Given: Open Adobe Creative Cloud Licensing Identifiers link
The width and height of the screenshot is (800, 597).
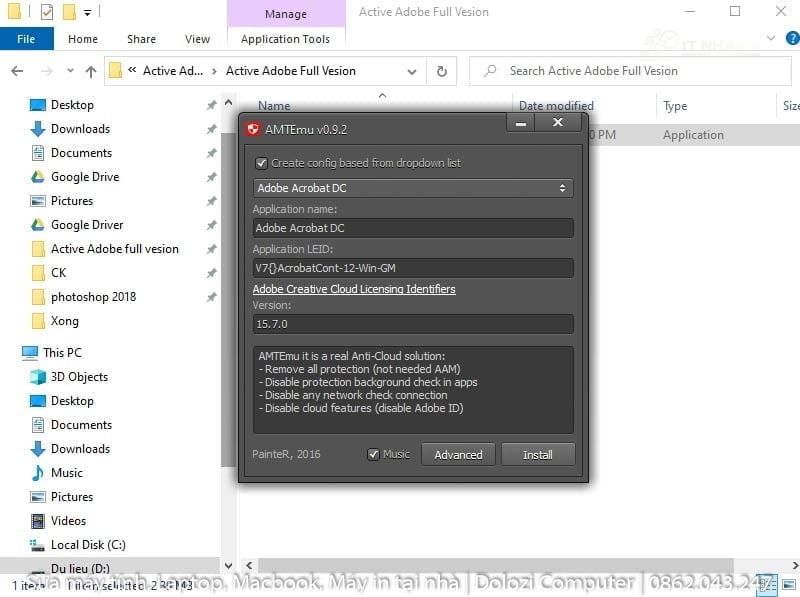Looking at the screenshot, I should [x=354, y=289].
